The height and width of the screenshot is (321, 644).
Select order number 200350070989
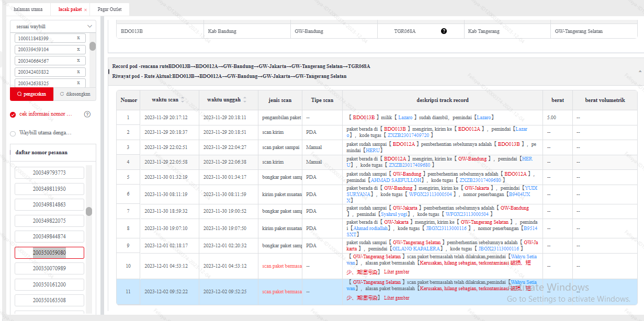pos(49,268)
